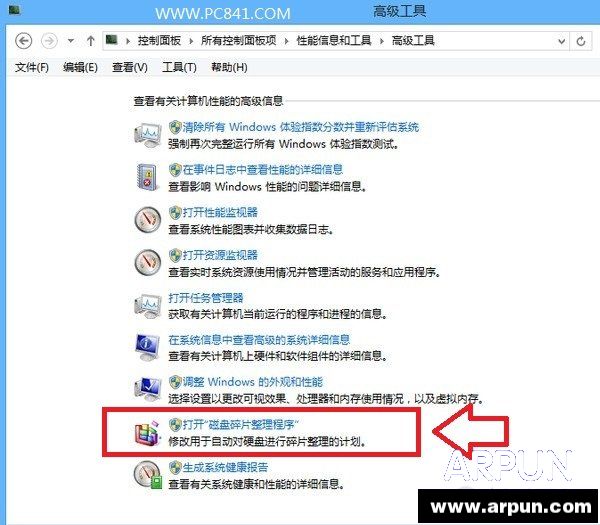This screenshot has width=600, height=525.
Task: Click the checkmark monitor icon for 外观和性能
Action: 147,389
